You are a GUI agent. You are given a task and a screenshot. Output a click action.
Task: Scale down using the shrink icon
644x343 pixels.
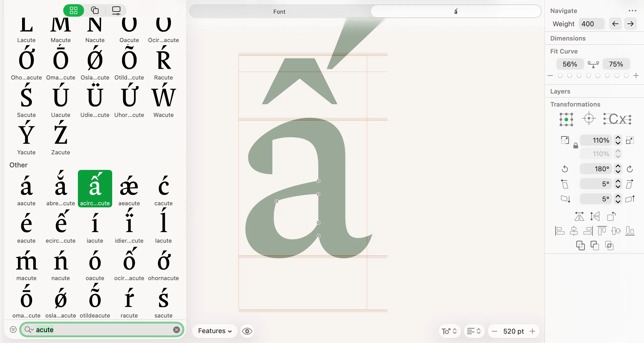point(565,140)
